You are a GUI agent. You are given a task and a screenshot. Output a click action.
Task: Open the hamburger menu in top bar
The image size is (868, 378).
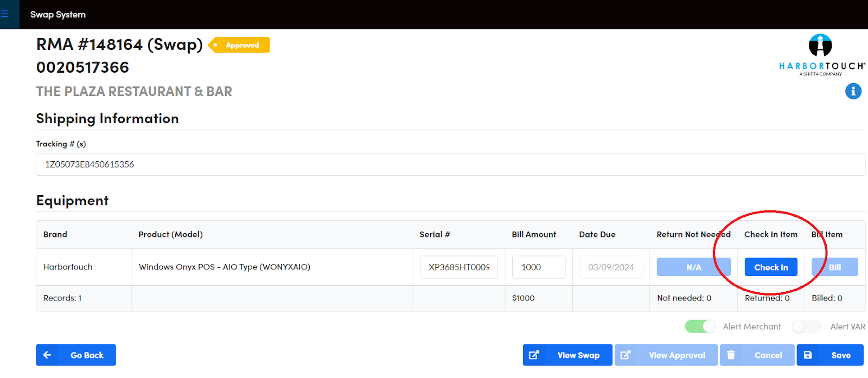tap(5, 14)
